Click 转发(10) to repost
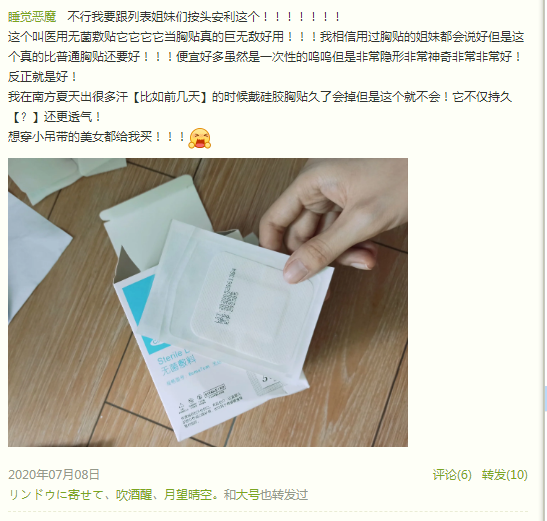 click(x=504, y=475)
